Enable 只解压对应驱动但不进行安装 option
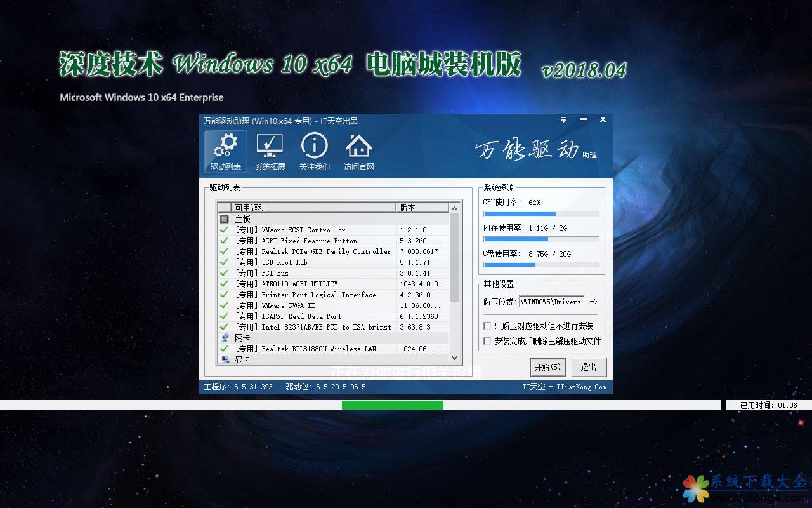Screen dimensions: 812x508 click(487, 326)
